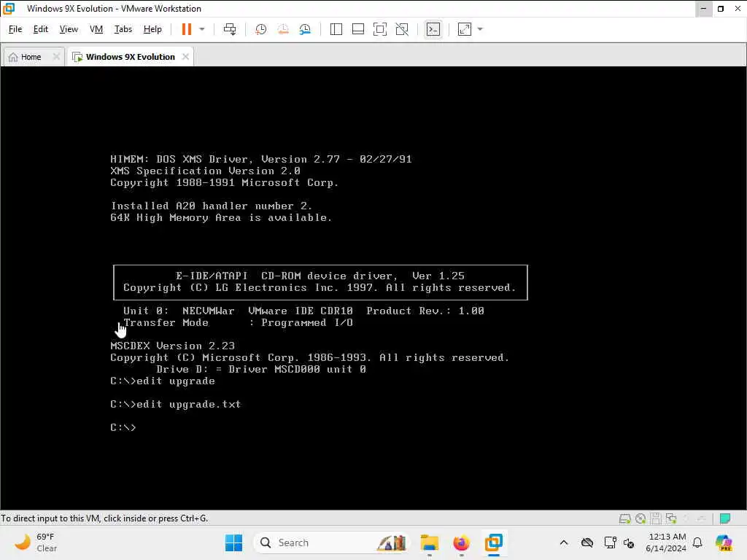
Task: Revert VM to previous snapshot
Action: pyautogui.click(x=283, y=29)
